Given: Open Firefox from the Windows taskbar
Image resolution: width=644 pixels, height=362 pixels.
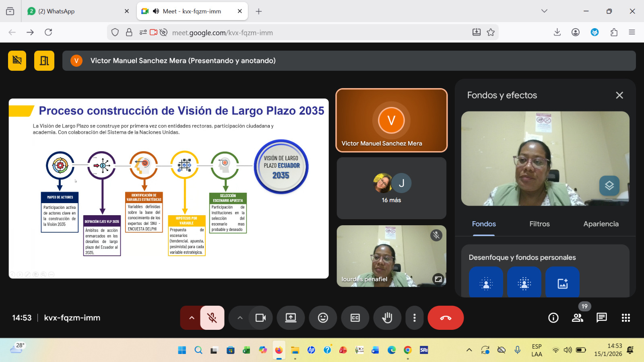Looking at the screenshot, I should [279, 350].
